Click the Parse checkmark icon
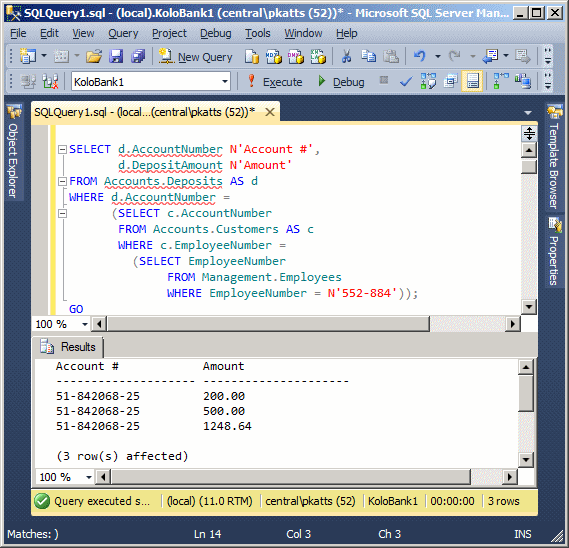The height and width of the screenshot is (548, 569). [x=405, y=82]
